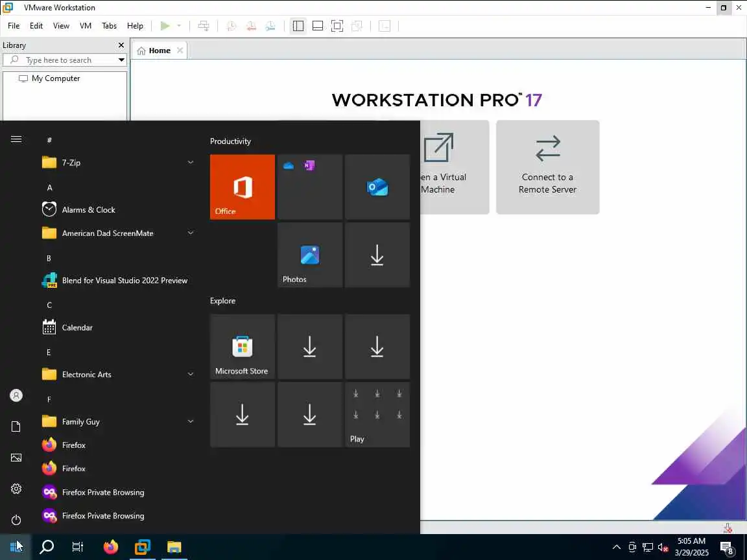Click the Revert to Snapshot icon
747x560 pixels.
point(251,26)
